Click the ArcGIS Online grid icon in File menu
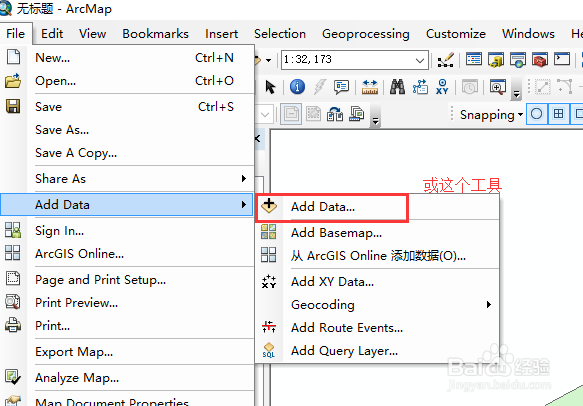 pos(13,253)
